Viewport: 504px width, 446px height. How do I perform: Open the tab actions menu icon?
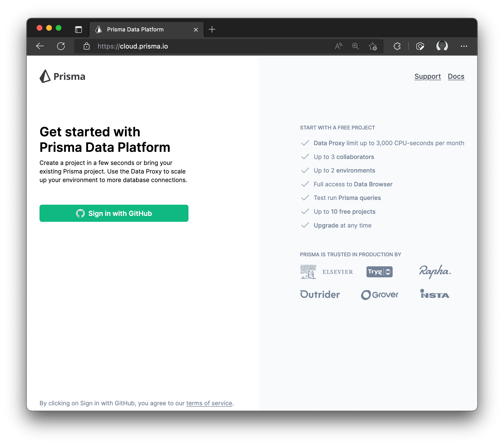tap(79, 30)
